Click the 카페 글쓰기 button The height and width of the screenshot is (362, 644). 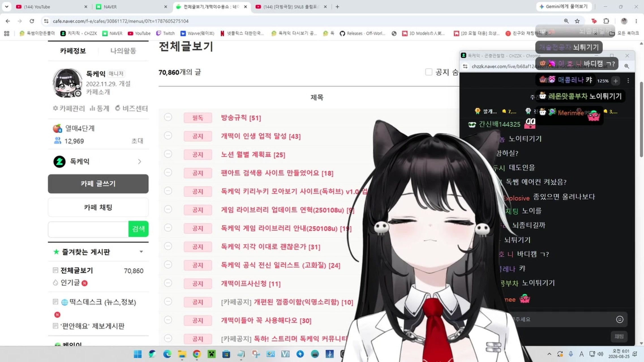(x=98, y=184)
